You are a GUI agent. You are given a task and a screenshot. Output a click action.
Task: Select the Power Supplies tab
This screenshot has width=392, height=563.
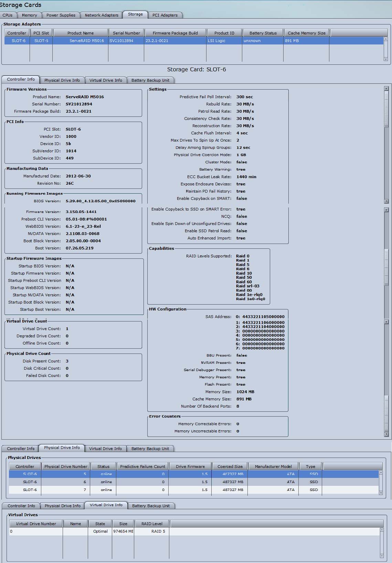[x=61, y=15]
